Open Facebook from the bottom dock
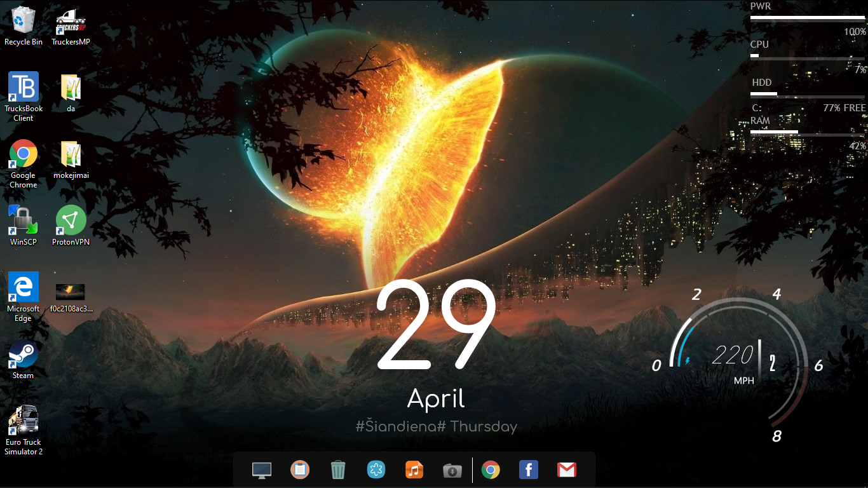The width and height of the screenshot is (868, 488). 529,470
